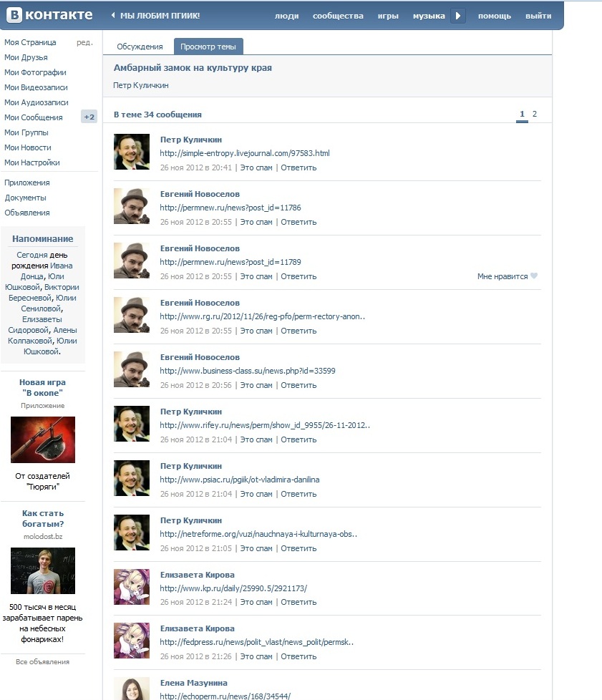
Task: Click the В окопе game ad image
Action: (x=43, y=439)
